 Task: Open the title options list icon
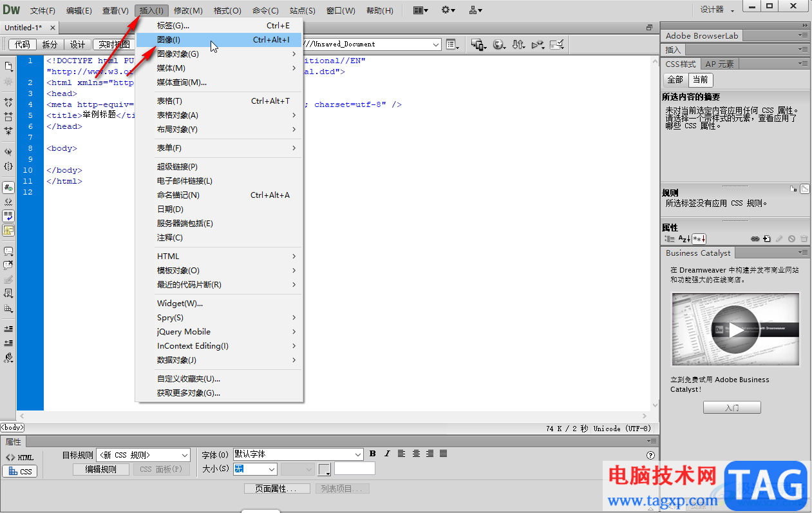coord(453,44)
